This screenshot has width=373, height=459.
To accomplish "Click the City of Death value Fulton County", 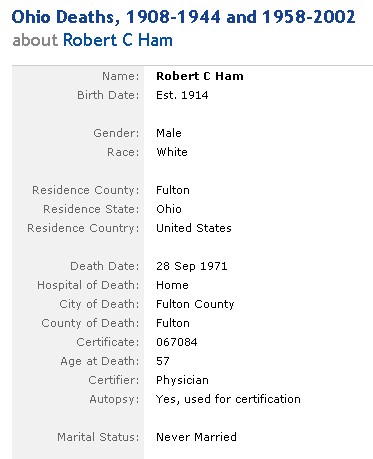I will [x=195, y=304].
